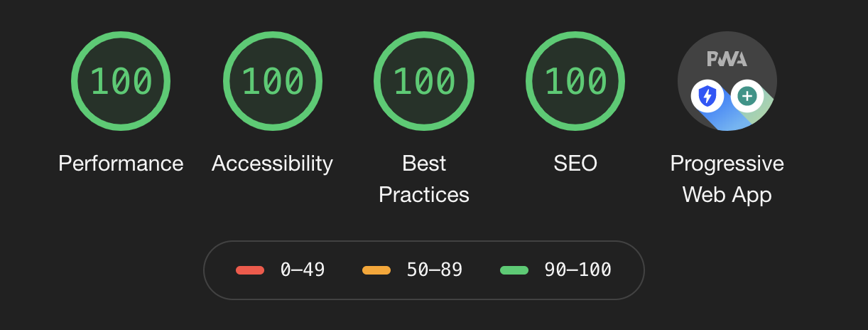868x330 pixels.
Task: Select the Best Practices label
Action: (x=424, y=179)
